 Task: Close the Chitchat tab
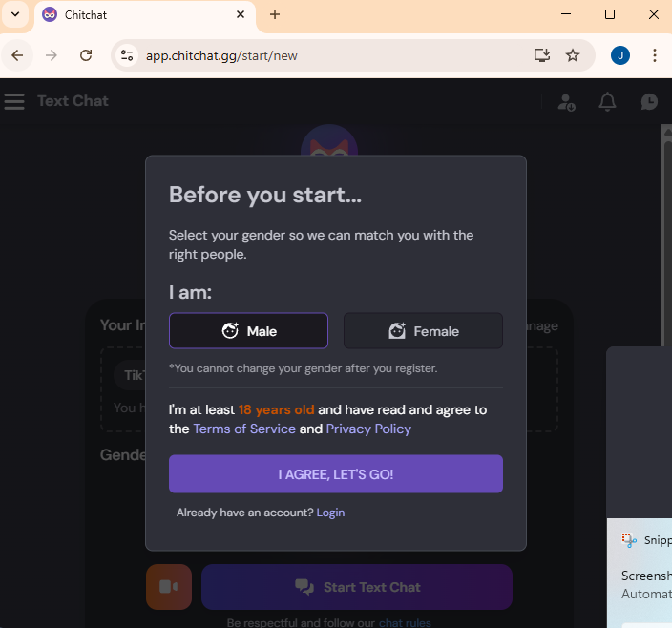tap(241, 14)
